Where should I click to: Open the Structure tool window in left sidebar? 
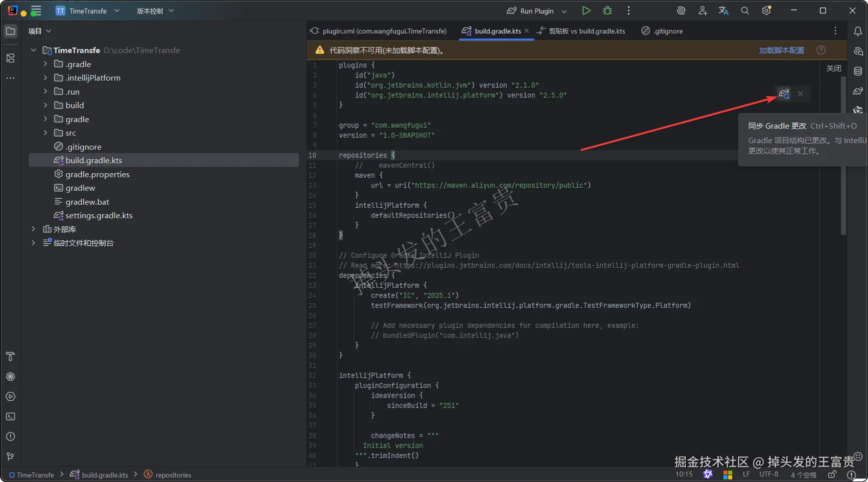(11, 58)
